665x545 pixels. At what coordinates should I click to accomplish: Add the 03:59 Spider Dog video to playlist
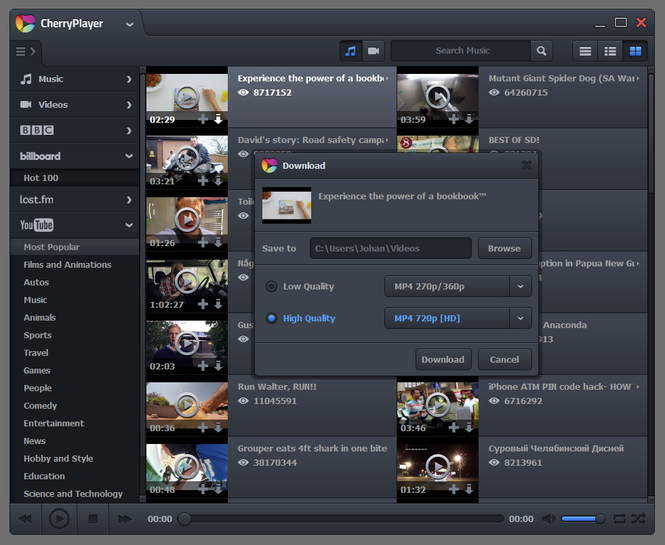tap(453, 119)
